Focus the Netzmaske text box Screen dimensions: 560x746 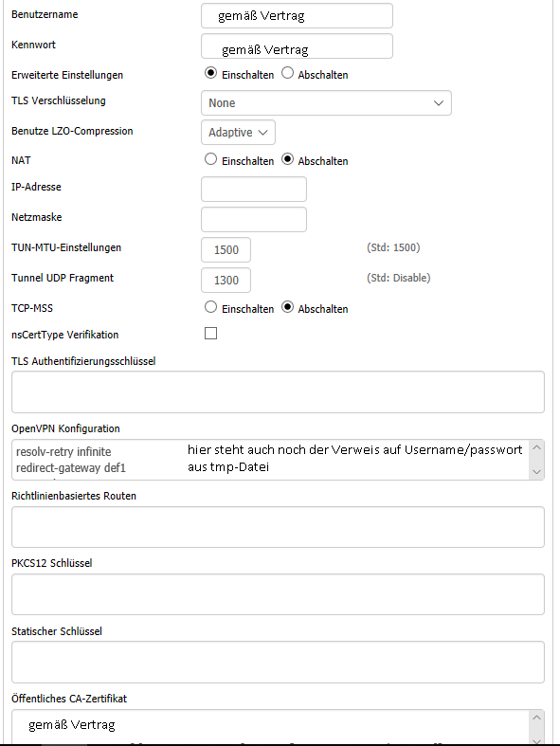(x=254, y=219)
